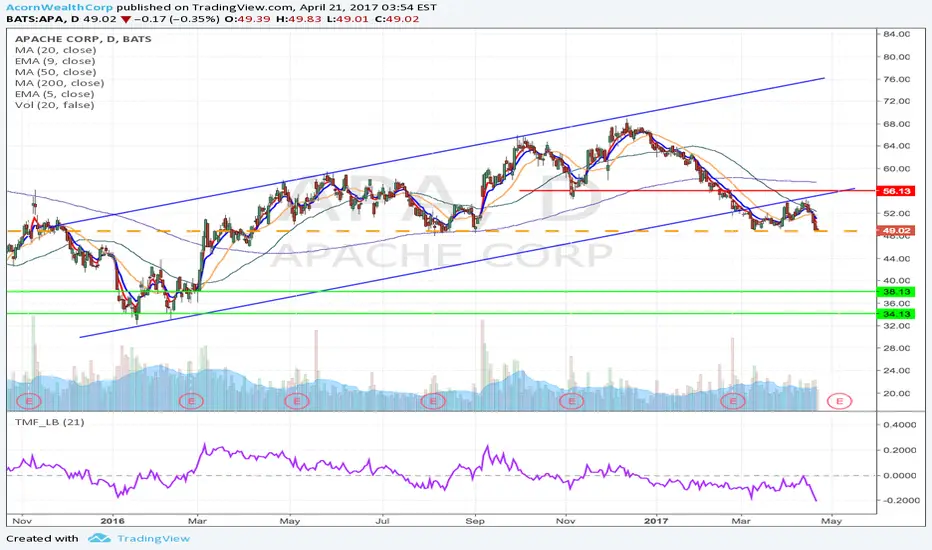
Task: Click the Jul label on time axis
Action: [382, 521]
